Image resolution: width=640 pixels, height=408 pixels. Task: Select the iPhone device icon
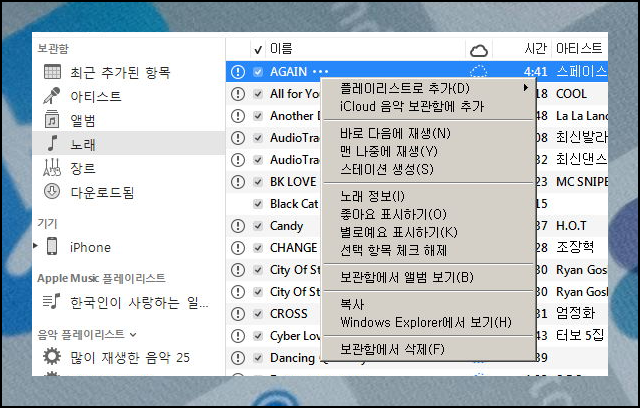pos(52,246)
